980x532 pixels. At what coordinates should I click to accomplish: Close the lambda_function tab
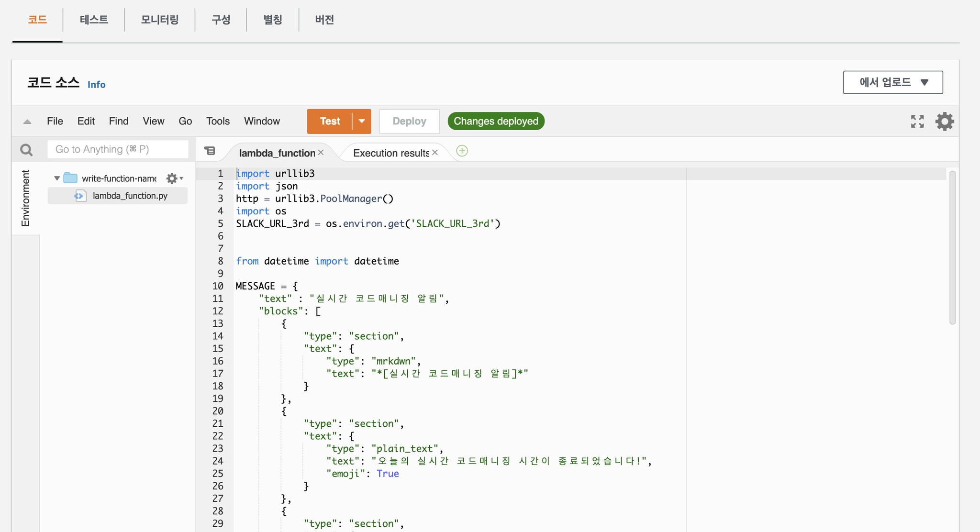(321, 153)
